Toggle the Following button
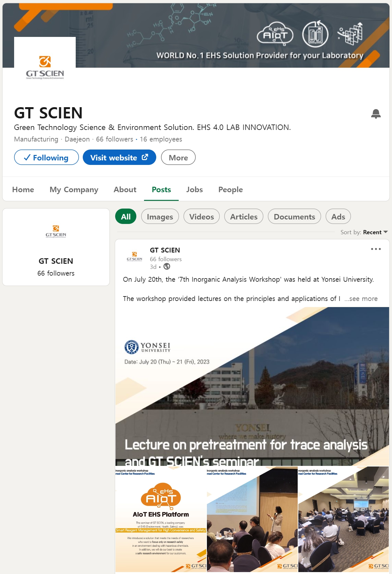 point(47,158)
